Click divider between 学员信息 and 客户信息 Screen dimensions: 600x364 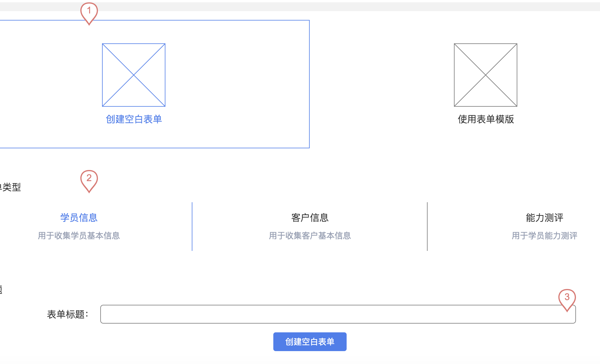(192, 226)
